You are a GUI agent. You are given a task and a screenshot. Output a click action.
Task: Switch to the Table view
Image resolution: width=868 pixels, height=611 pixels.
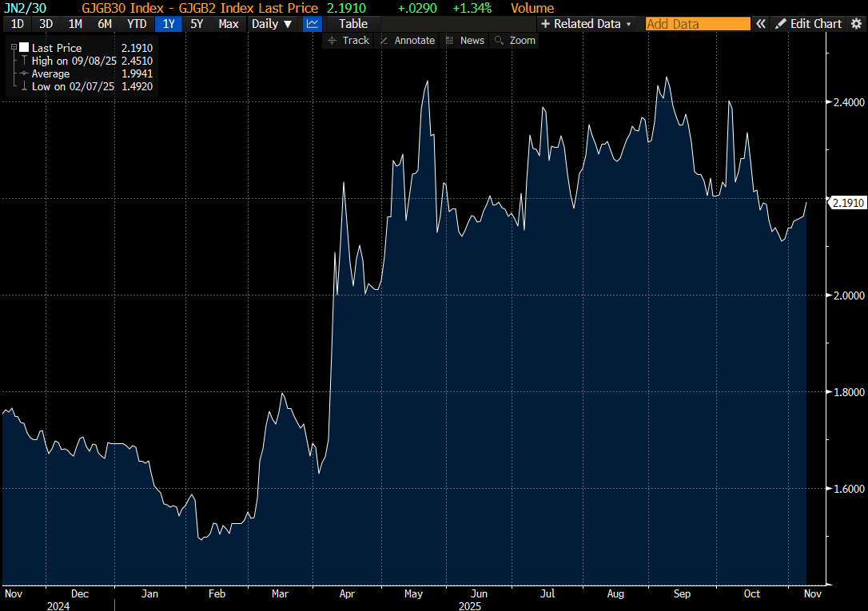point(353,24)
